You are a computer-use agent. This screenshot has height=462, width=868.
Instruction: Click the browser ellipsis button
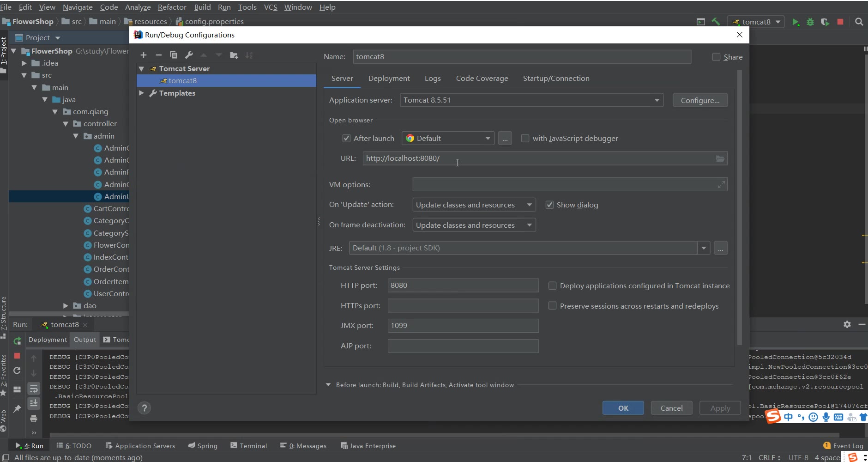(505, 138)
